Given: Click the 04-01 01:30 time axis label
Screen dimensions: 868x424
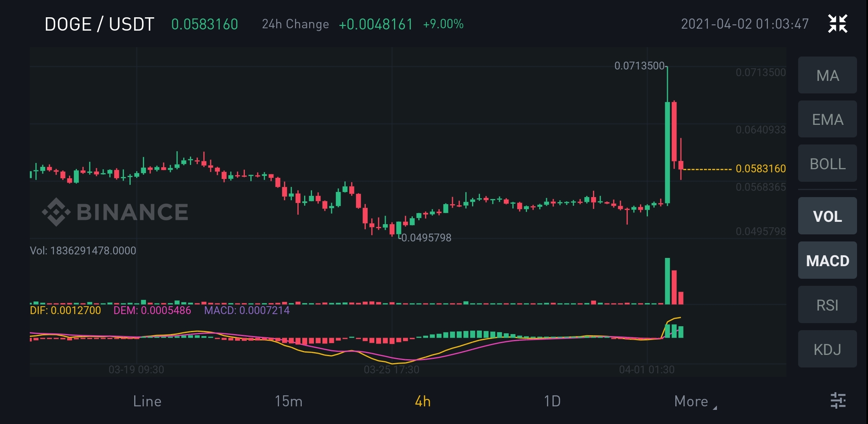Looking at the screenshot, I should pyautogui.click(x=647, y=369).
